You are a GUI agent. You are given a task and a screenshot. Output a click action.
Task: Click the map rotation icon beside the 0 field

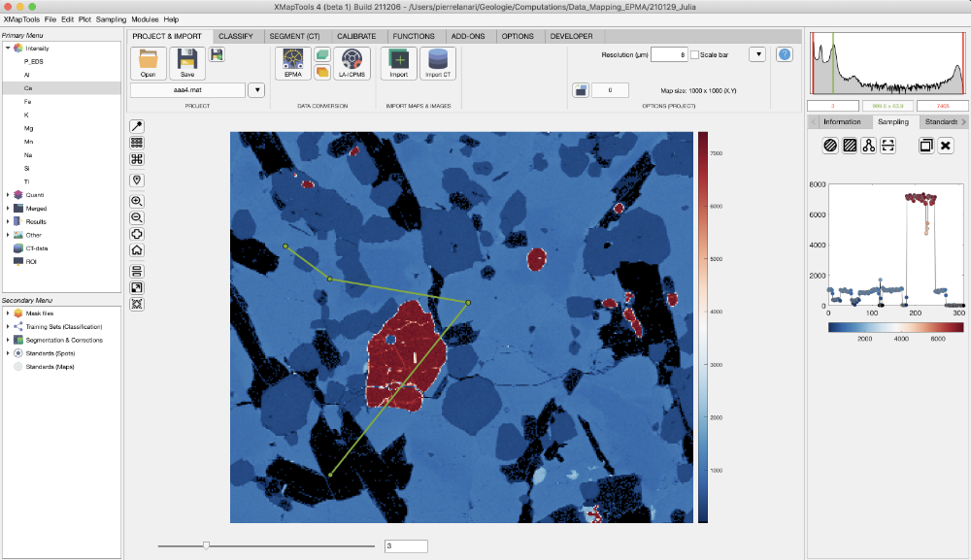tap(581, 90)
